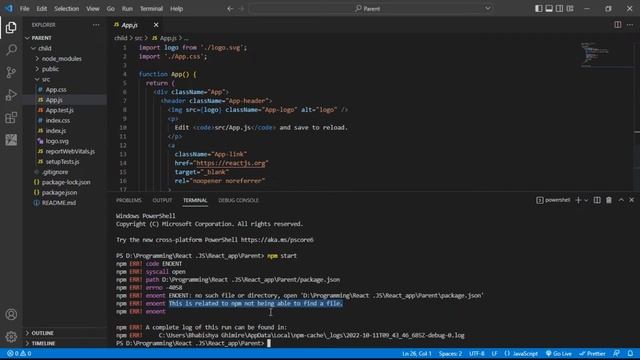
Task: Click Prettier status bar item
Action: 592,353
